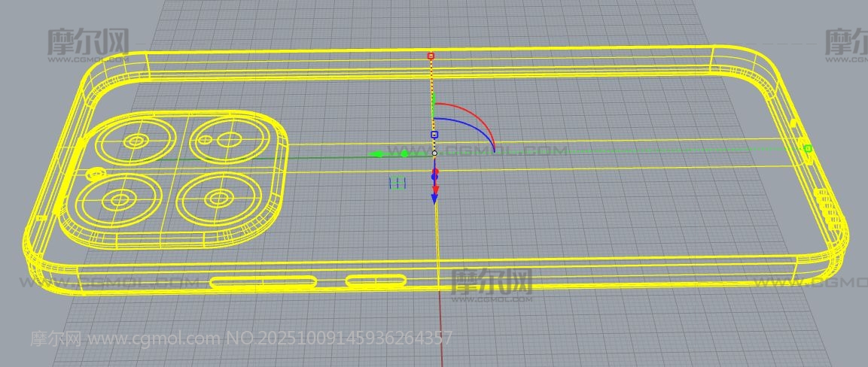Image resolution: width=868 pixels, height=367 pixels.
Task: Select the lower-left camera lens center
Action: (120, 200)
